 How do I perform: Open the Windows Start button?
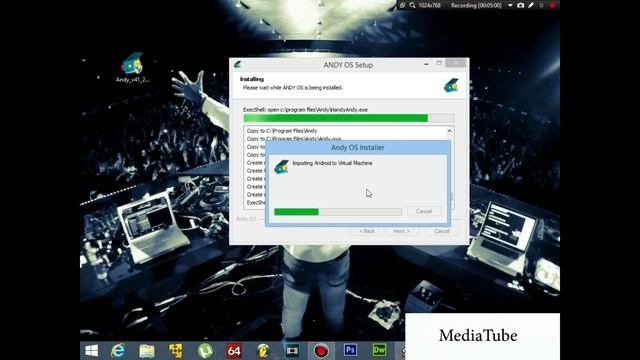click(92, 351)
